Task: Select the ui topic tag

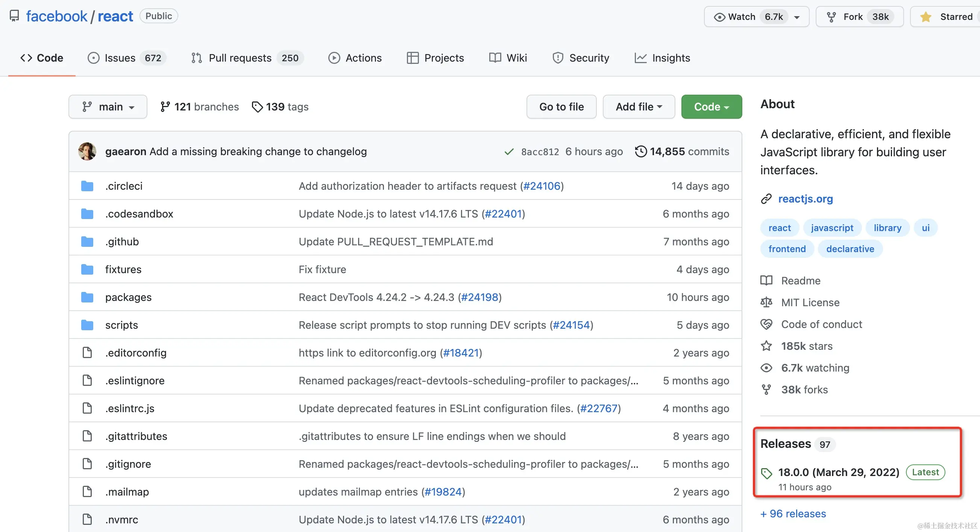Action: [x=925, y=228]
